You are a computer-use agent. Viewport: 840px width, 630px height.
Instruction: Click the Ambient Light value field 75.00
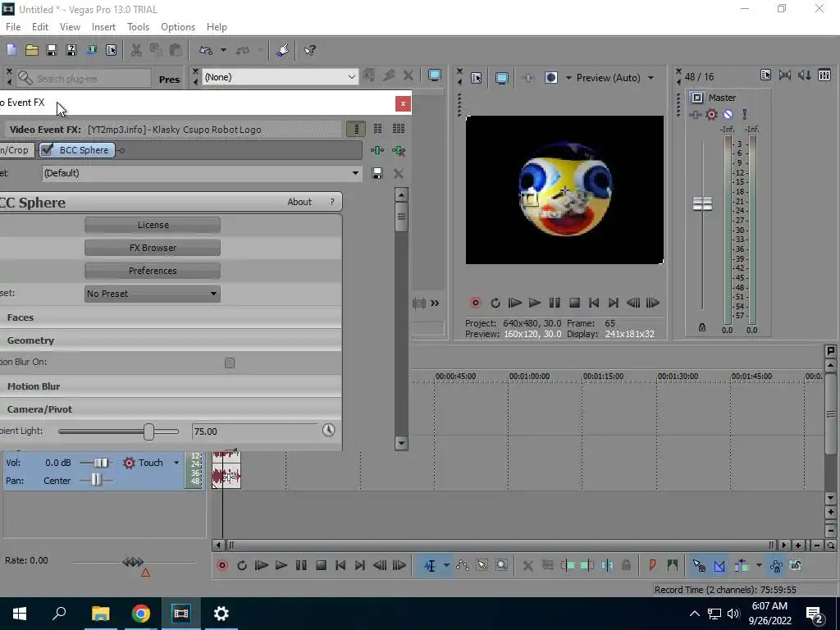[x=254, y=431]
